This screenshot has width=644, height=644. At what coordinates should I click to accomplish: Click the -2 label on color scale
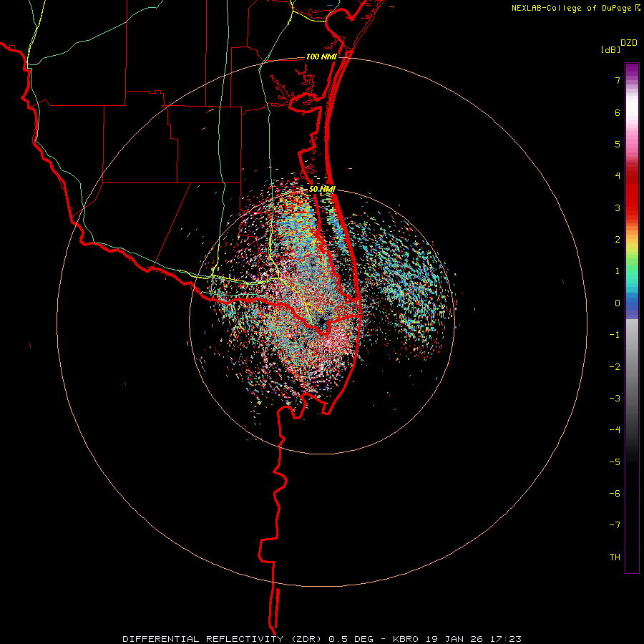[x=615, y=366]
